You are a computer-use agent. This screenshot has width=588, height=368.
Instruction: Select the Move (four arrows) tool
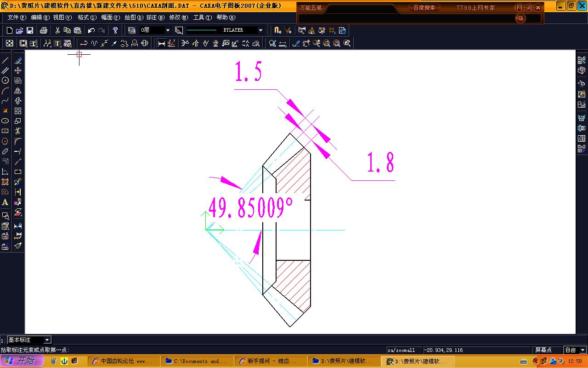[18, 70]
